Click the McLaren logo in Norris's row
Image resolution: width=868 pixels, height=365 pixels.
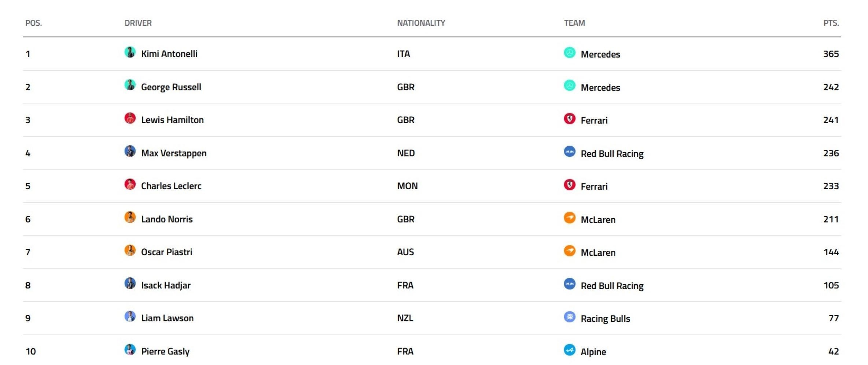tap(569, 218)
